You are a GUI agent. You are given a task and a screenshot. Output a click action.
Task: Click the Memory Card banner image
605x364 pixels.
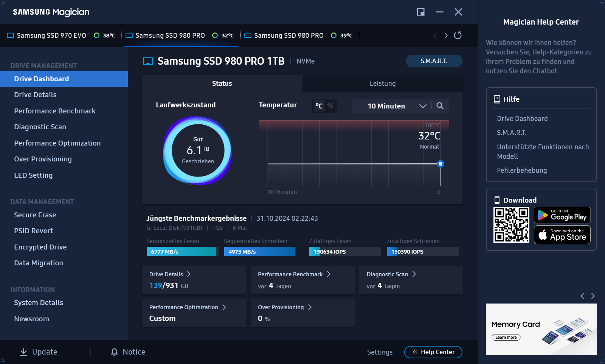tap(541, 329)
